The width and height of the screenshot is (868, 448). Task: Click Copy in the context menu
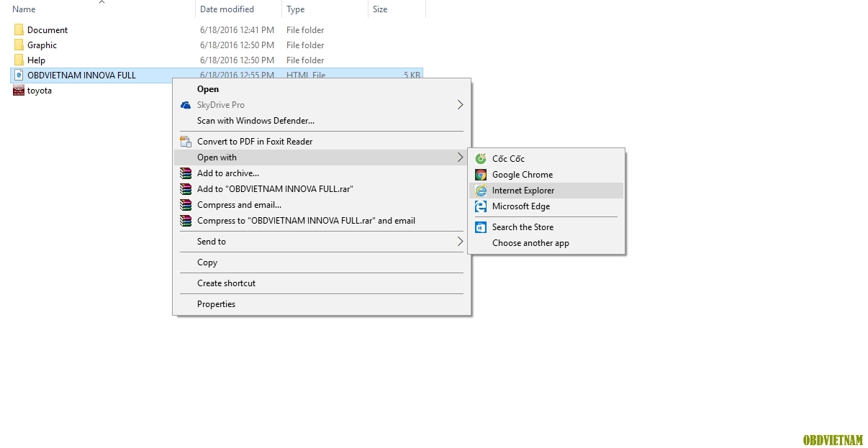(x=322, y=262)
